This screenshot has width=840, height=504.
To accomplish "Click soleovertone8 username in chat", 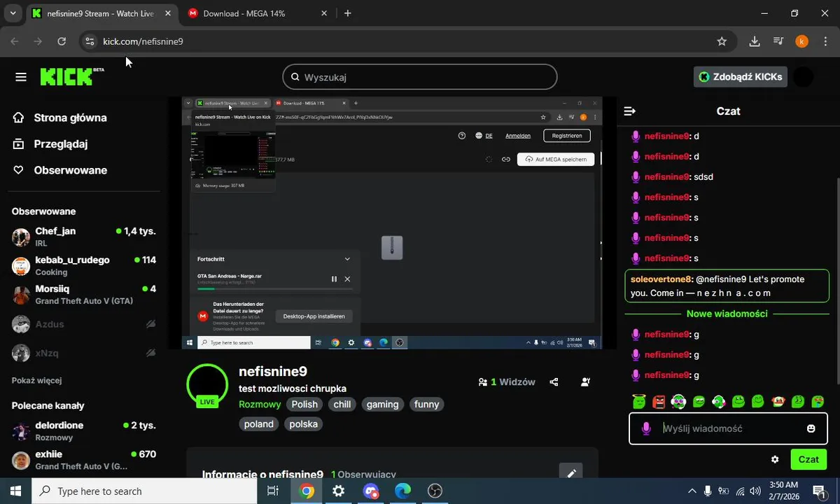I will pyautogui.click(x=661, y=279).
